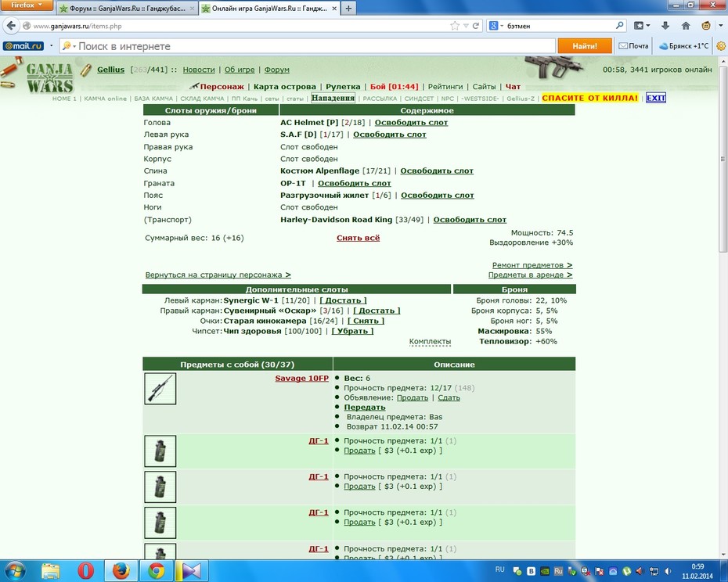Click the Почта toolbar button
The width and height of the screenshot is (728, 582).
tap(634, 46)
